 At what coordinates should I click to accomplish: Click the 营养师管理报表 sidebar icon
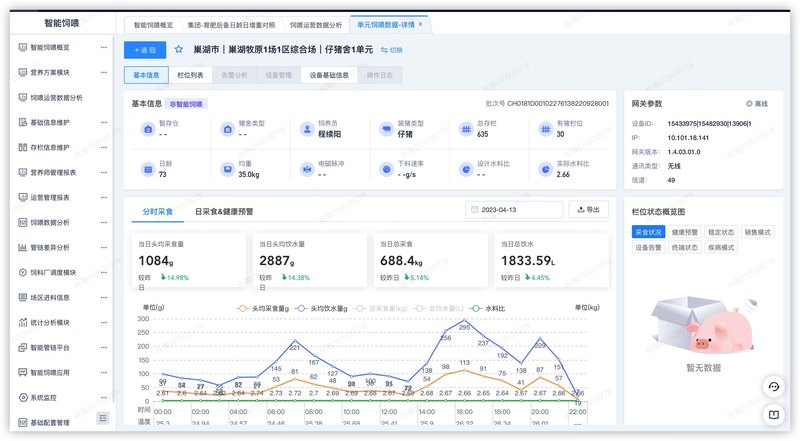pyautogui.click(x=22, y=173)
